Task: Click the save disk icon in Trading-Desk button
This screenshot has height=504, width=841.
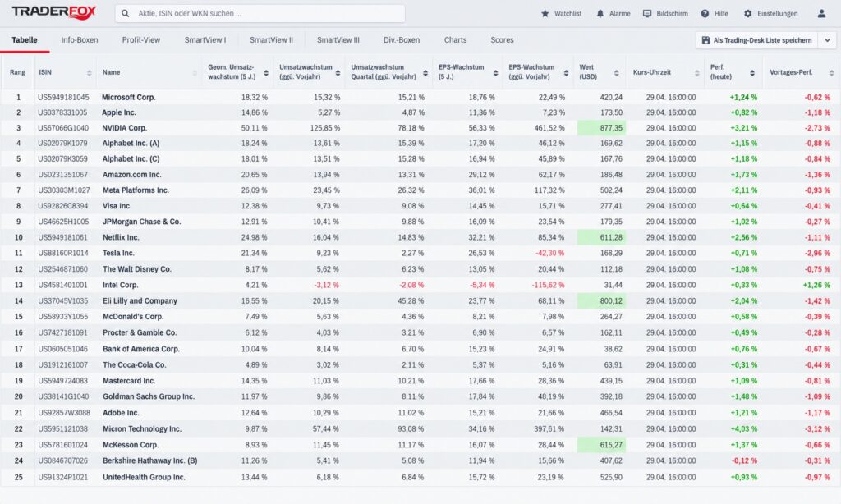Action: (x=705, y=40)
